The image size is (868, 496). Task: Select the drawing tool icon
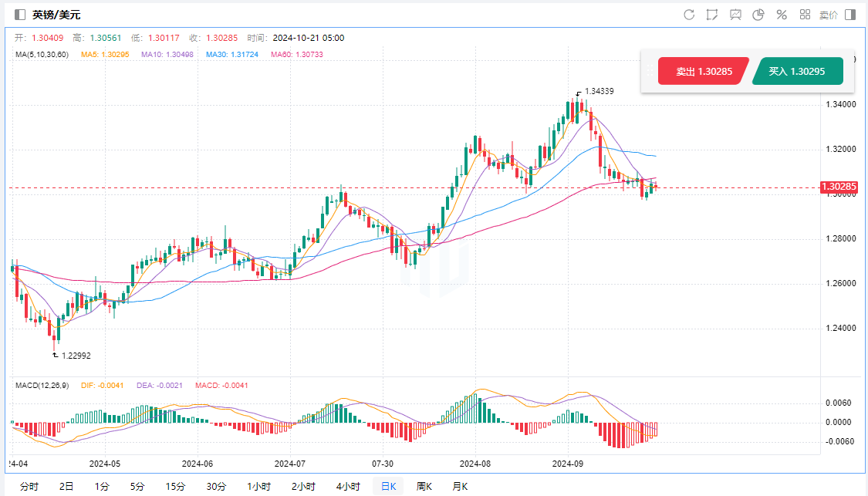point(711,15)
